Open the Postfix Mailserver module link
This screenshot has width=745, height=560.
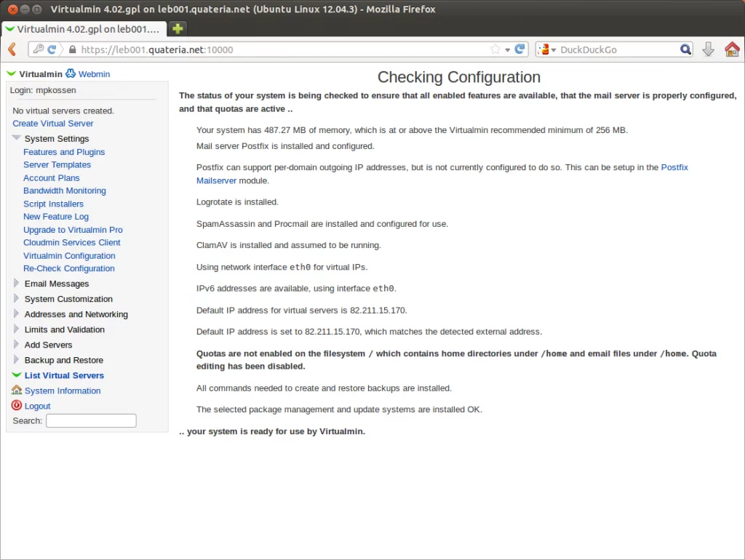[x=674, y=168]
